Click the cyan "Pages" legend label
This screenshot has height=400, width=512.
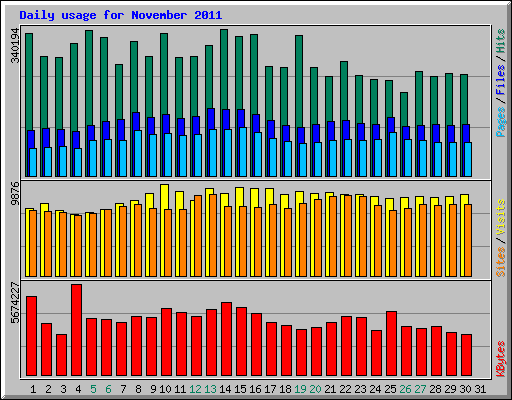501,122
